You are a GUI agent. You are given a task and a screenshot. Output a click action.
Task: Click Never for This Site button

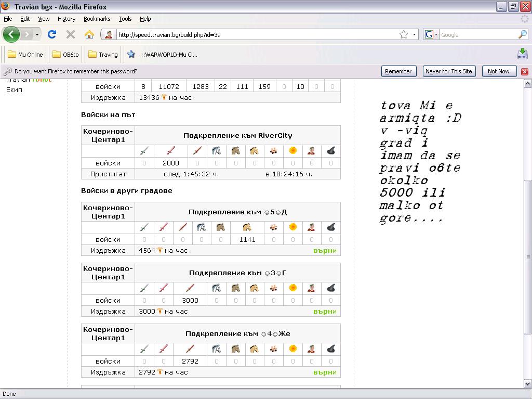pos(448,72)
